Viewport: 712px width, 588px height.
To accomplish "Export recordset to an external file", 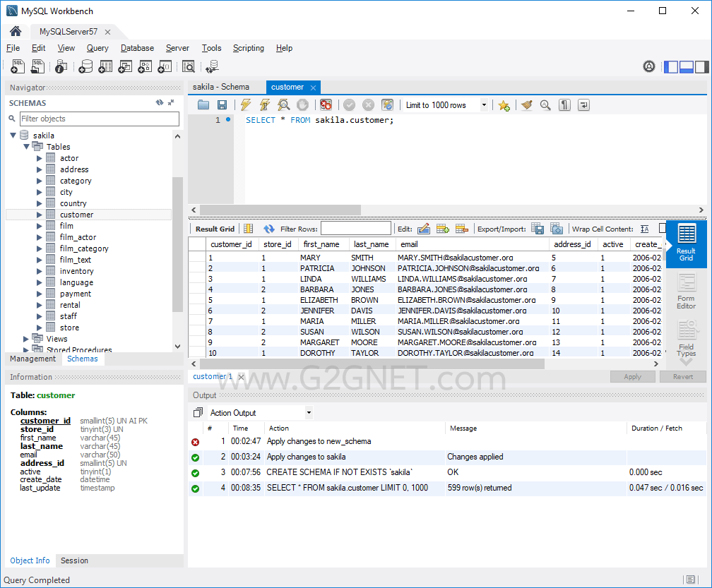I will tap(538, 229).
